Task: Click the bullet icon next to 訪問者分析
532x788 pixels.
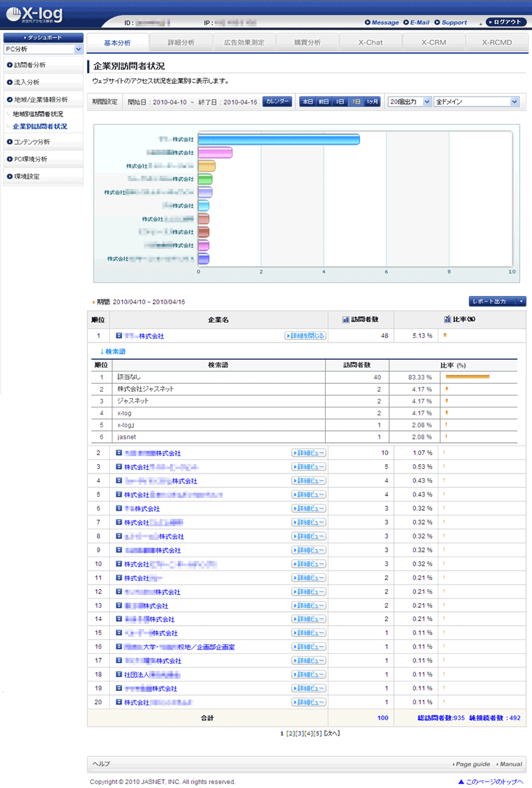Action: (9, 65)
